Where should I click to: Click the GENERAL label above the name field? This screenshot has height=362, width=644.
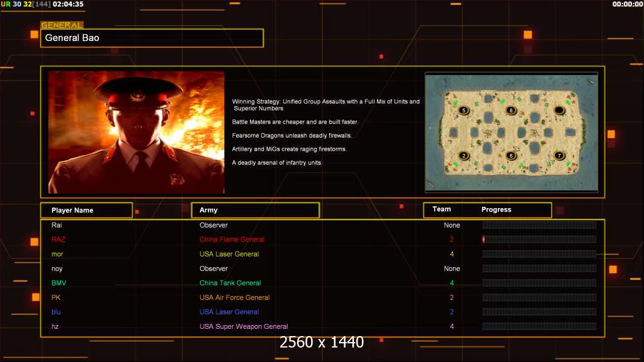click(62, 25)
